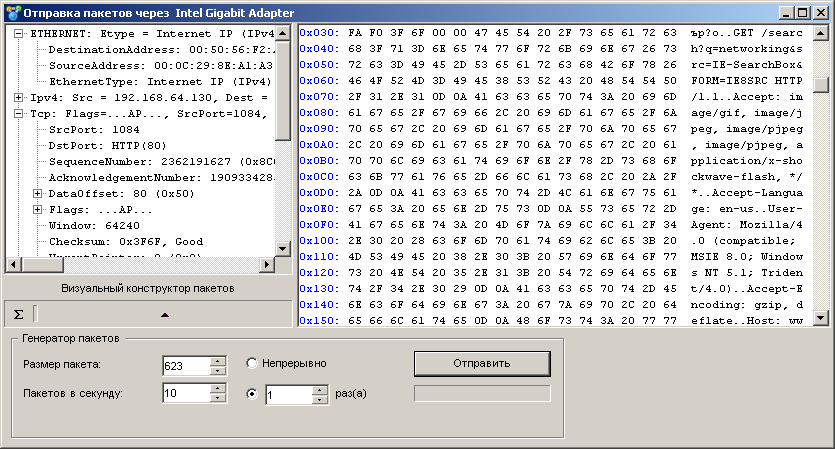Viewport: 835px width, 449px height.
Task: Increase packets per second with up arrow
Action: (x=217, y=389)
